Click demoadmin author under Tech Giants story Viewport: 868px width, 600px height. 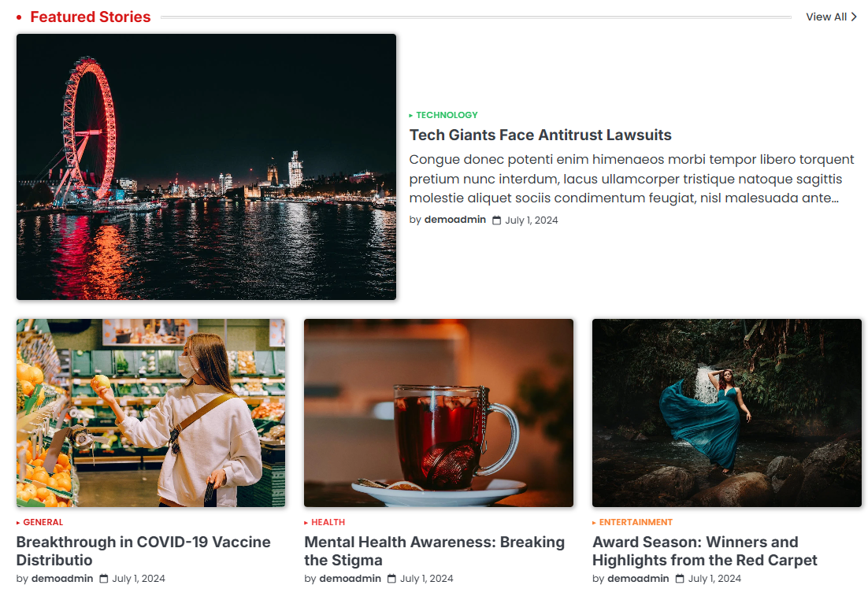point(455,220)
